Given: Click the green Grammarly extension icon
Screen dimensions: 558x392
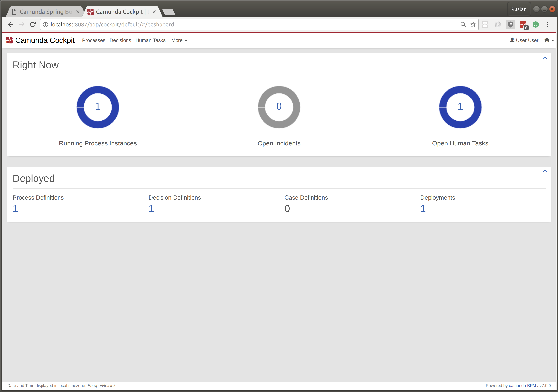Looking at the screenshot, I should pos(535,24).
